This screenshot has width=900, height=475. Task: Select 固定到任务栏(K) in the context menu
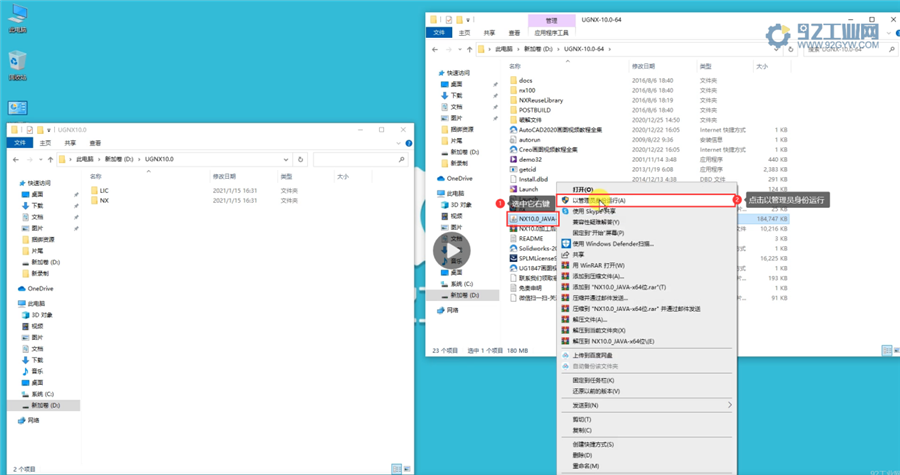tap(593, 380)
